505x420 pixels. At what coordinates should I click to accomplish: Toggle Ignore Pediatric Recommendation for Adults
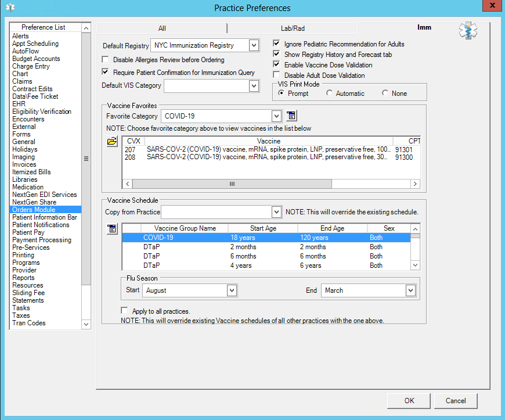point(276,43)
